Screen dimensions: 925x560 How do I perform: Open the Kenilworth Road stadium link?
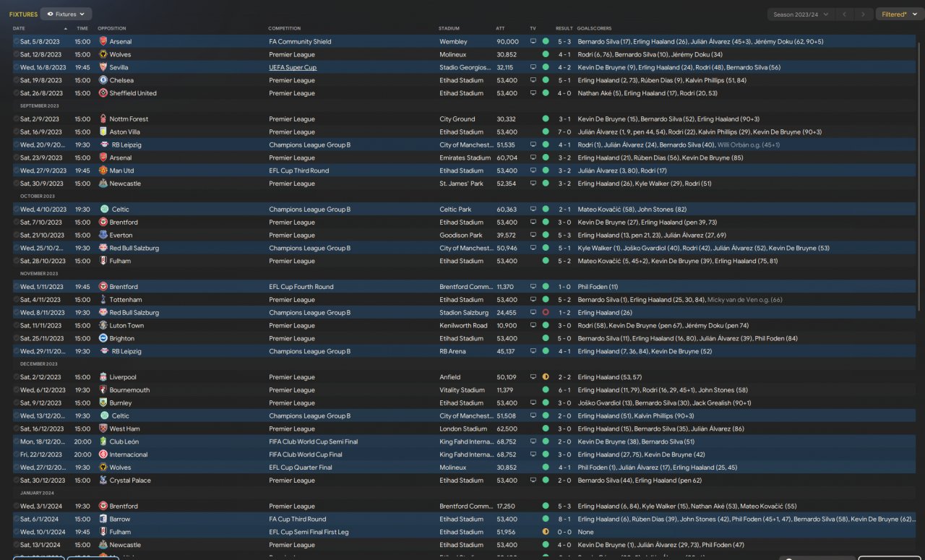click(x=463, y=326)
